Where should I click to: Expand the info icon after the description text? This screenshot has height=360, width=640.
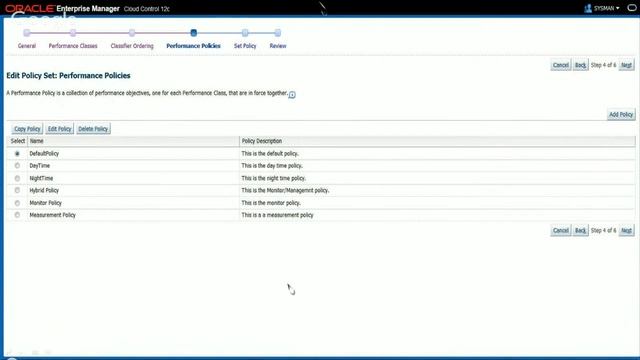click(292, 95)
